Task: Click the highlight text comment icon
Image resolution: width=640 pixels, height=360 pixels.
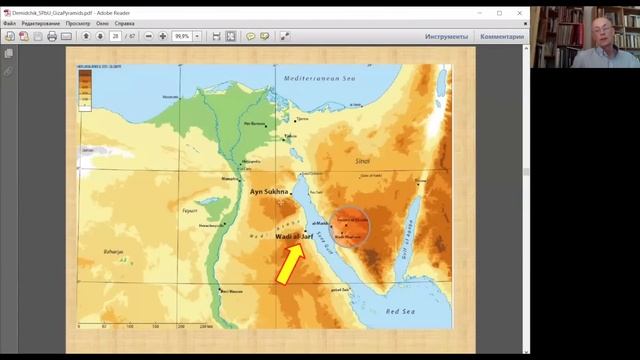Action: click(264, 36)
